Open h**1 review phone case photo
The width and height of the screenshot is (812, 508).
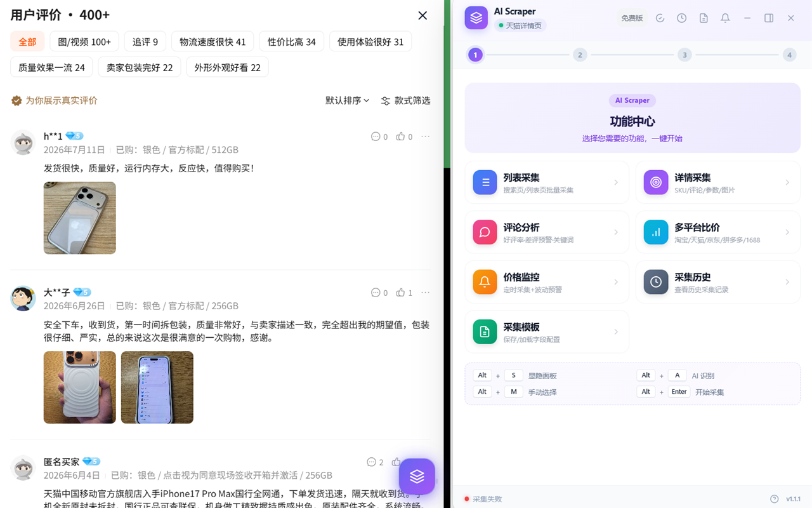(80, 218)
